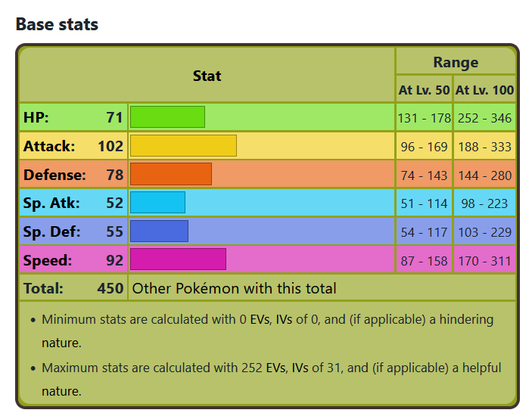Viewport: 532px width, 413px height.
Task: Click the Sp. Def base value 55
Action: click(x=115, y=232)
